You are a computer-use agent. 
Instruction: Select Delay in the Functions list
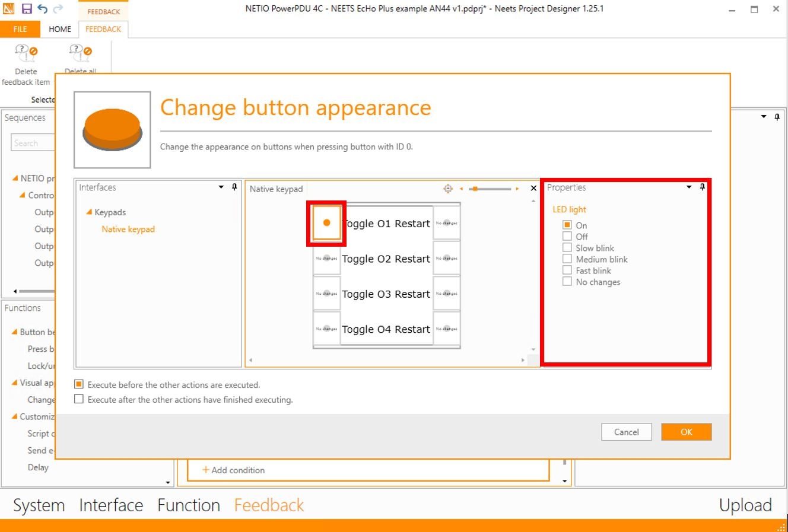38,467
